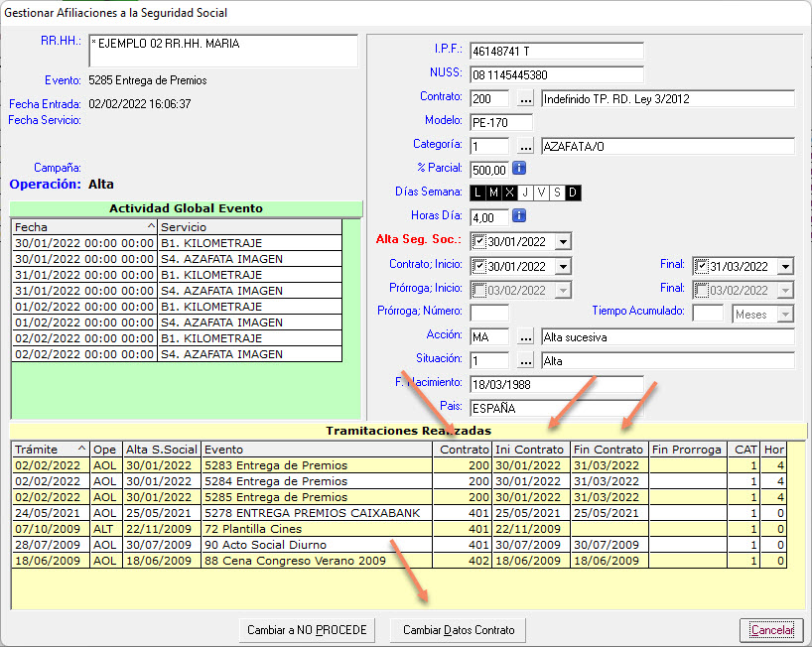Sort tramitaciones by Trámite column header
The width and height of the screenshot is (812, 647).
pos(51,450)
